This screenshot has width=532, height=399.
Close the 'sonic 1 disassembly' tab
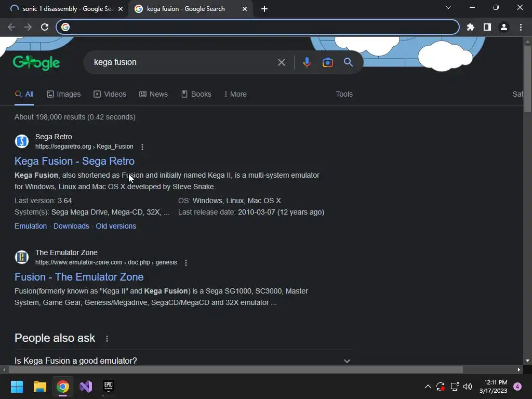click(121, 9)
